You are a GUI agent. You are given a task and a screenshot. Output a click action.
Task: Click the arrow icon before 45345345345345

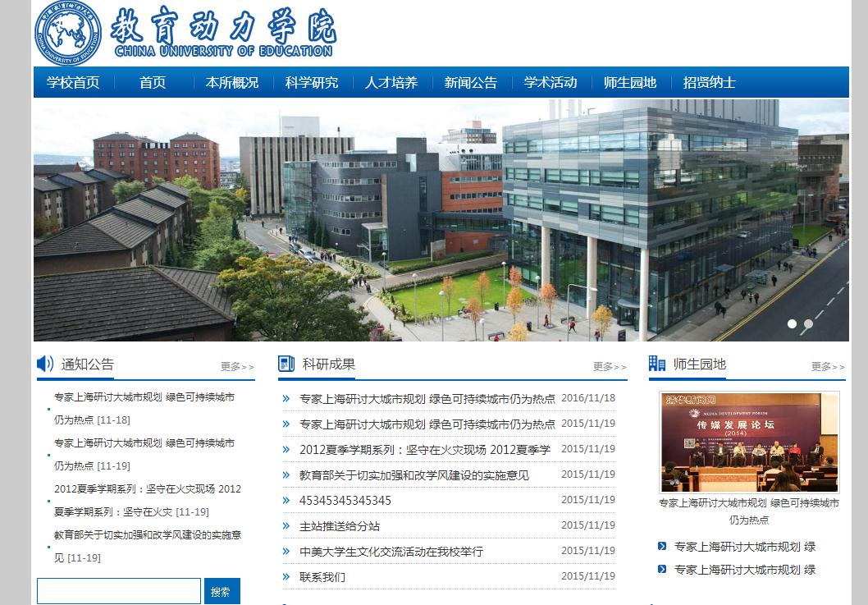click(x=286, y=501)
